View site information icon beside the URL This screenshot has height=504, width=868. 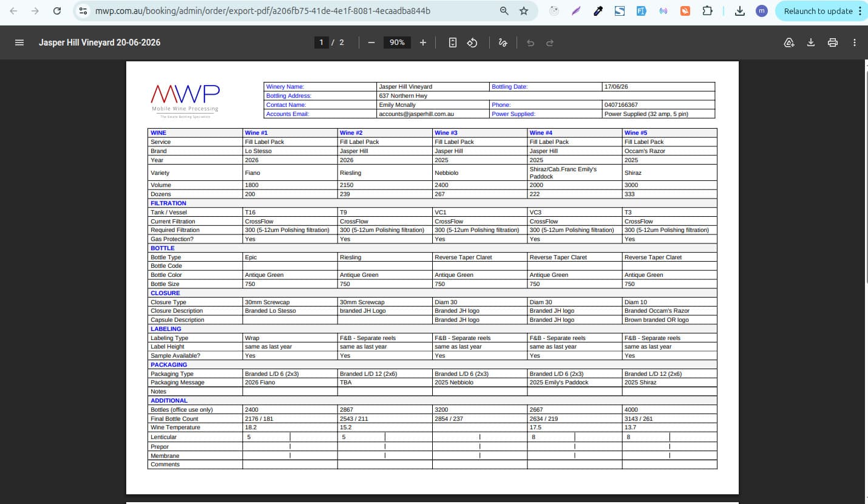[84, 11]
